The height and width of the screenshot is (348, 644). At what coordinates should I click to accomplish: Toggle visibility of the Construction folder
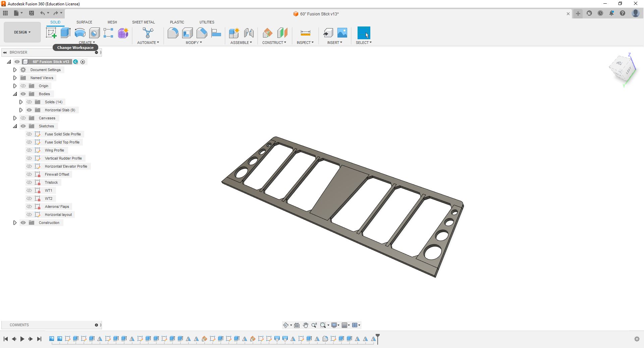(x=23, y=223)
